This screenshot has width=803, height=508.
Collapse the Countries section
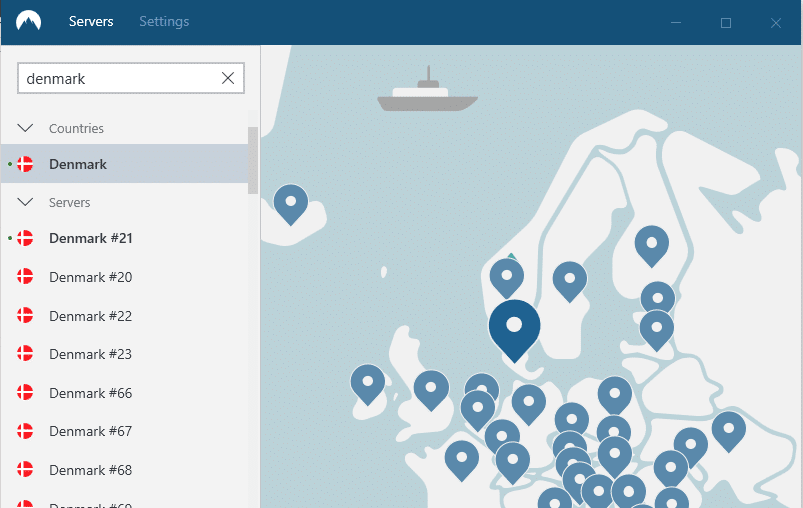25,128
